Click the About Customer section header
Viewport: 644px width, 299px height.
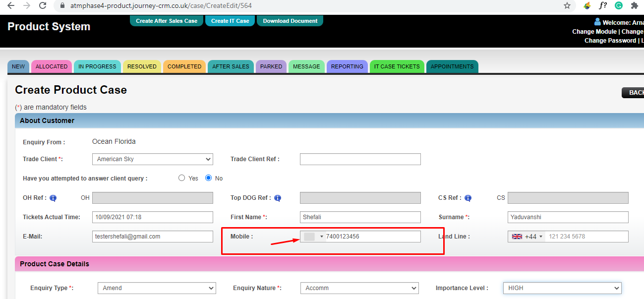(329, 120)
